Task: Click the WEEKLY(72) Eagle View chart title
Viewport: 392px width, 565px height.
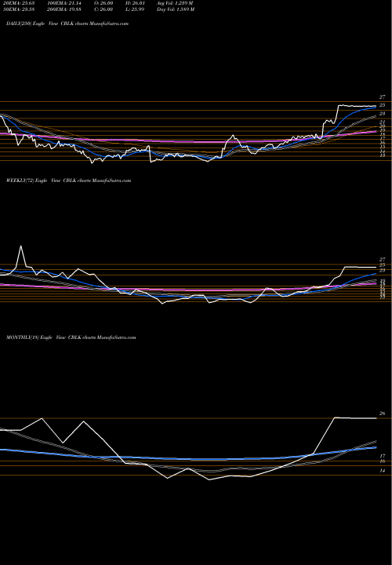Action: (68, 180)
